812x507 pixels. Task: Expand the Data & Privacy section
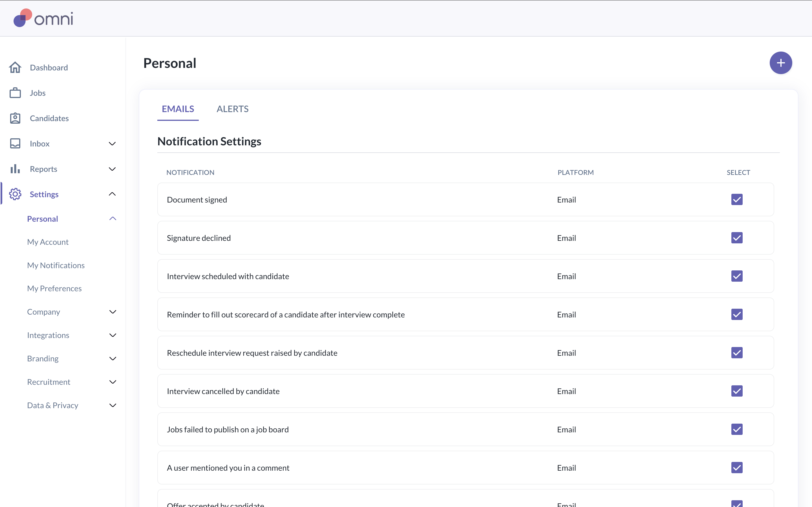[x=113, y=405]
